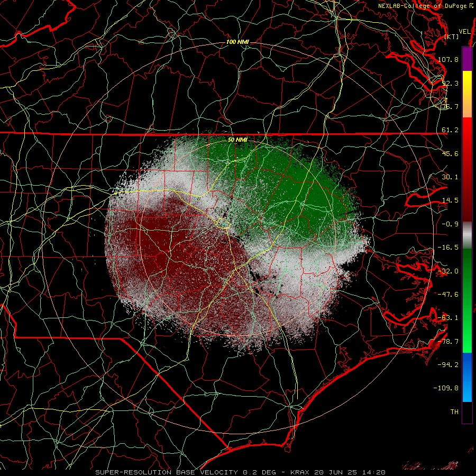The image size is (476, 476).
Task: Click the -47.6 value on velocity scale
Action: [448, 295]
